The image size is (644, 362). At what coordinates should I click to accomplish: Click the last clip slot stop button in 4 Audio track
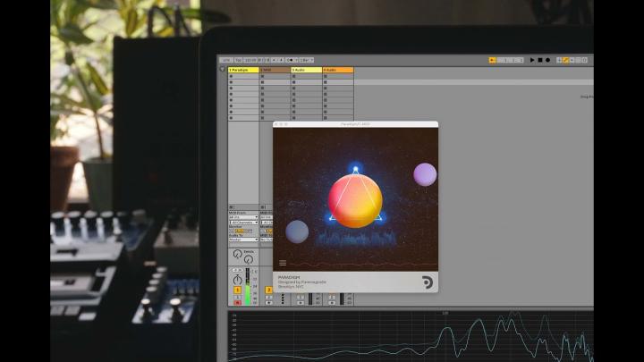tap(326, 118)
